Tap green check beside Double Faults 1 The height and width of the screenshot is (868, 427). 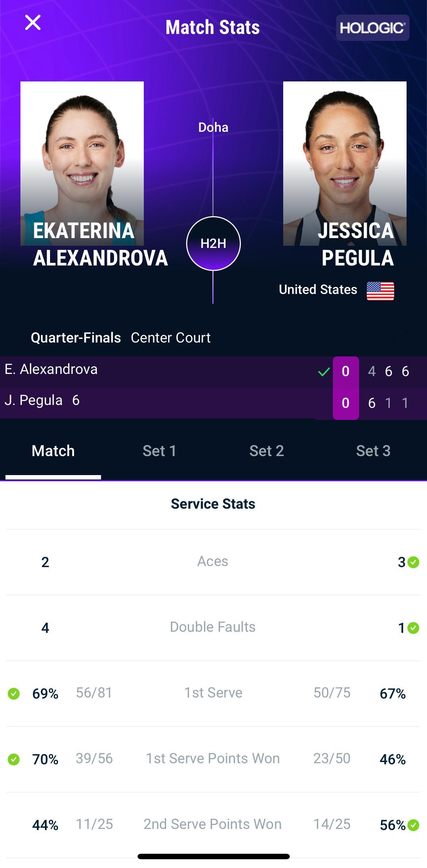tap(413, 628)
